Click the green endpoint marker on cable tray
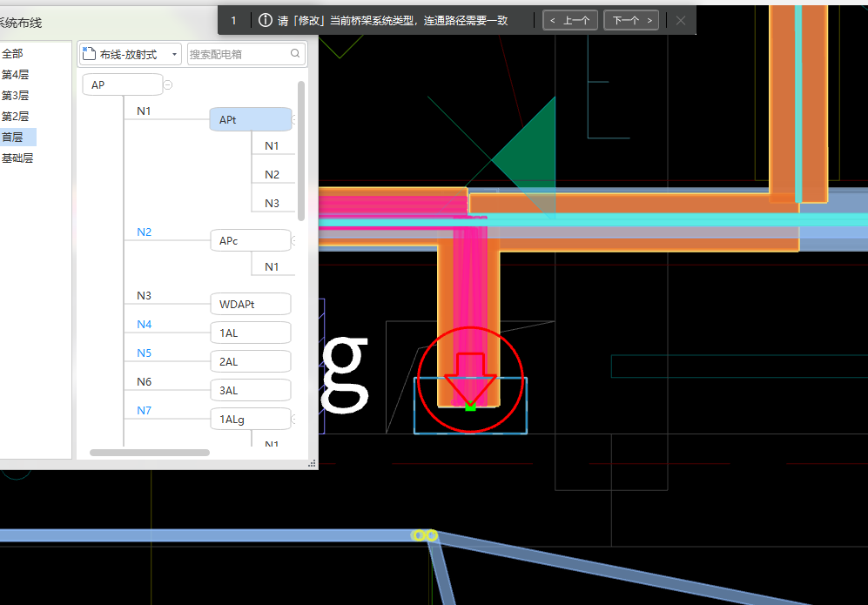The image size is (868, 605). [470, 407]
